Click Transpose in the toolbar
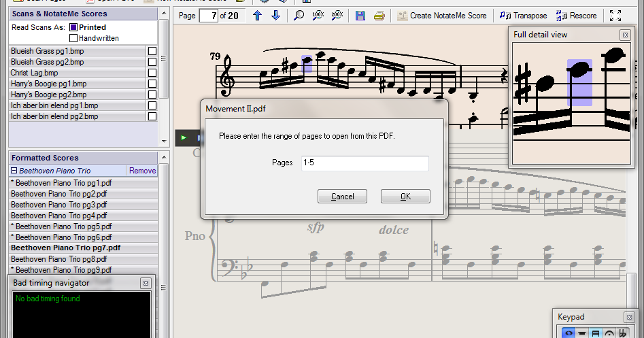644x338 pixels. click(x=523, y=16)
